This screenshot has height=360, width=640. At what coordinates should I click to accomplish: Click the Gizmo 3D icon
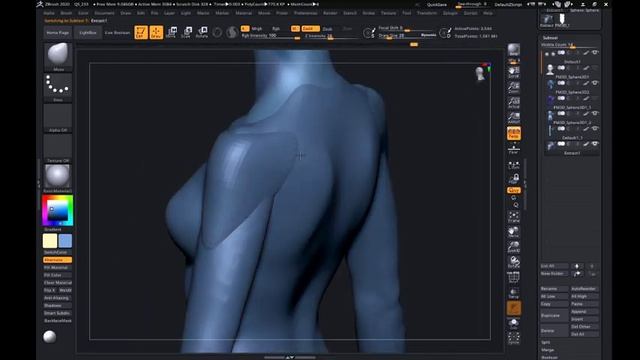(x=217, y=32)
